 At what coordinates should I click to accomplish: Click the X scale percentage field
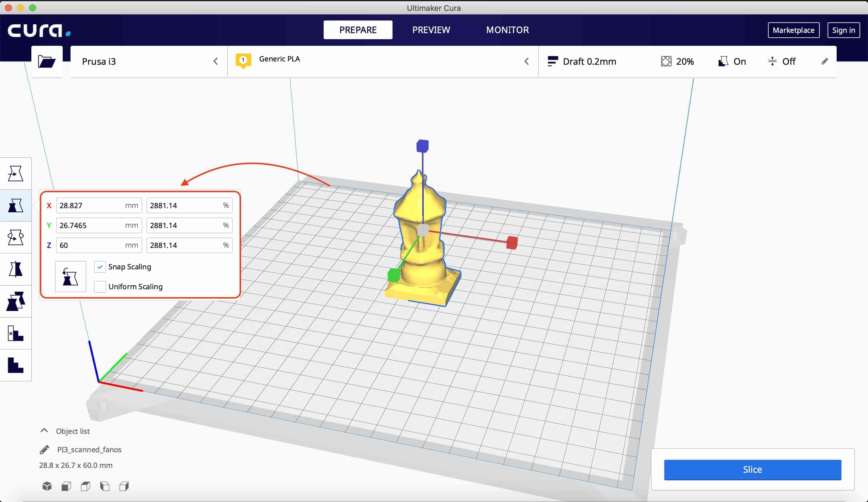tap(189, 206)
